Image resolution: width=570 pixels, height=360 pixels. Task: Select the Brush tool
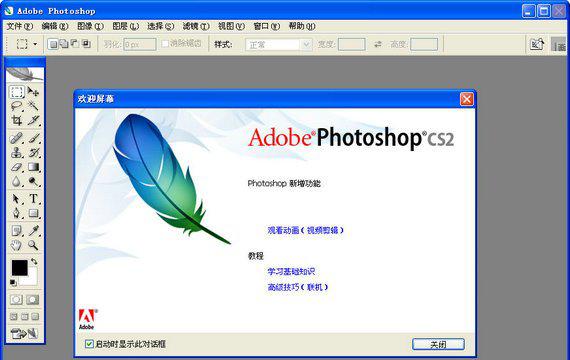pyautogui.click(x=33, y=138)
